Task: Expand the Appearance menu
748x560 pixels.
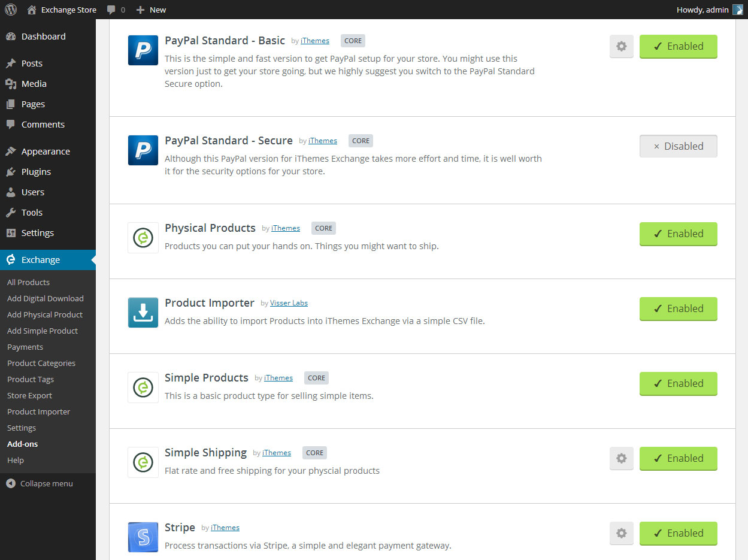Action: (x=44, y=151)
